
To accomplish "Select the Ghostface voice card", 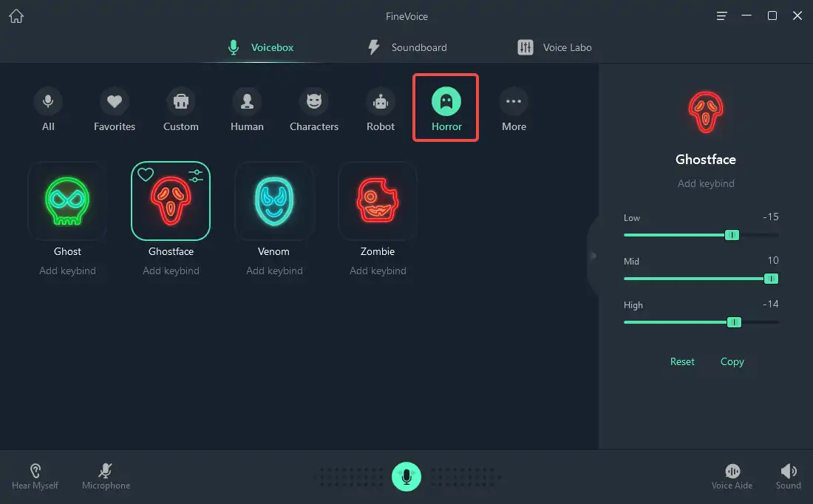I will (x=171, y=201).
